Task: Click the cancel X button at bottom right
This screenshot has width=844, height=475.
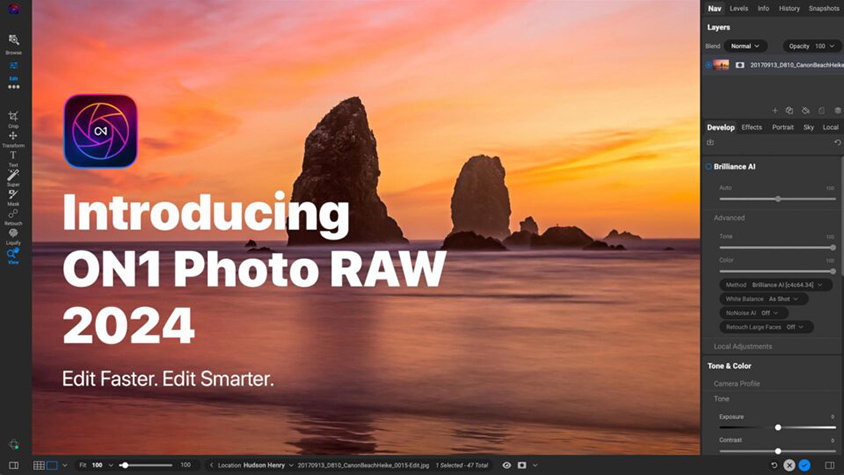Action: (789, 465)
